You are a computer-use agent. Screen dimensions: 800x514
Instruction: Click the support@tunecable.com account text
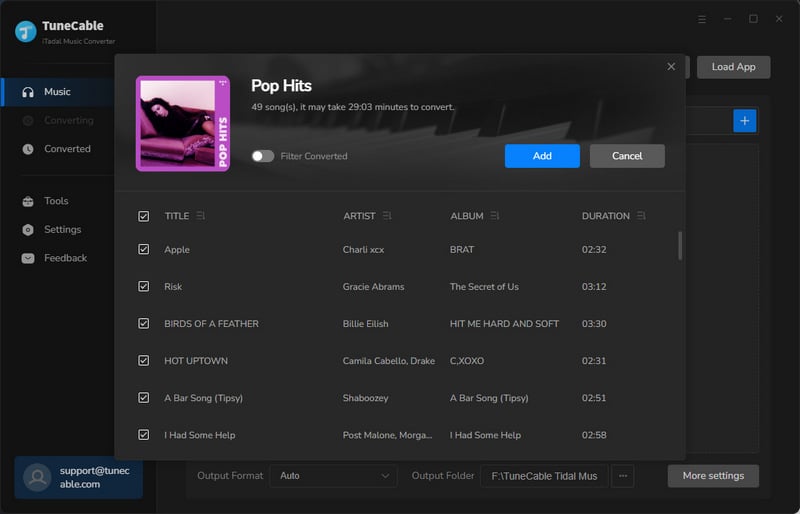click(x=94, y=477)
